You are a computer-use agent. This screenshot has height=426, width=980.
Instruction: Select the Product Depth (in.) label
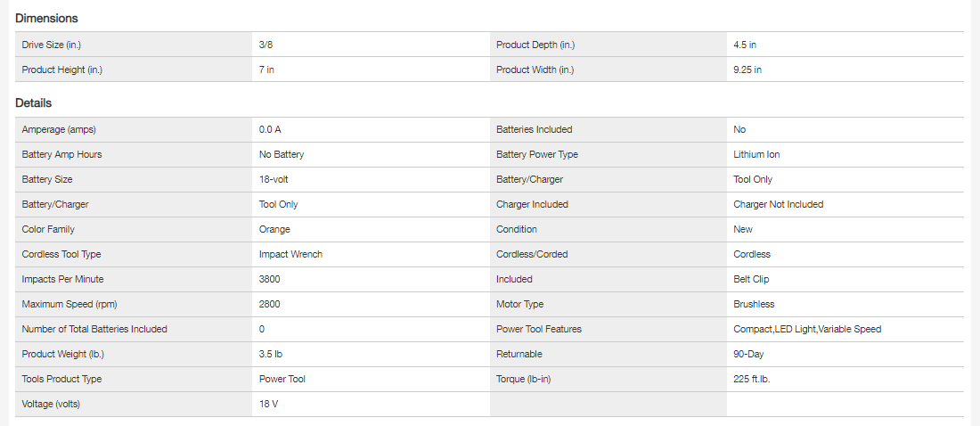point(537,45)
